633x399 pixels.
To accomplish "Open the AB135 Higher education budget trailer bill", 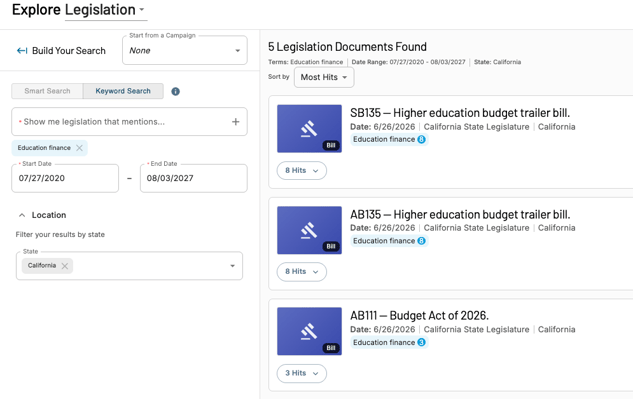I will pyautogui.click(x=460, y=214).
